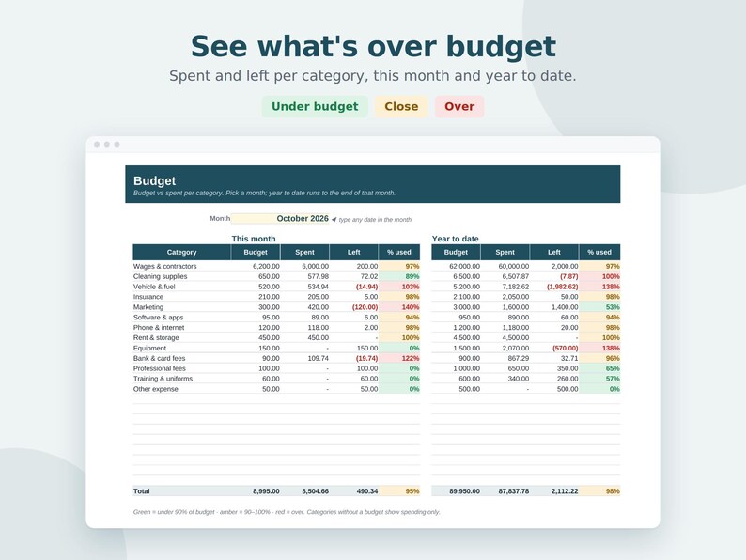
Task: Select the This month Budget column header
Action: tap(256, 252)
